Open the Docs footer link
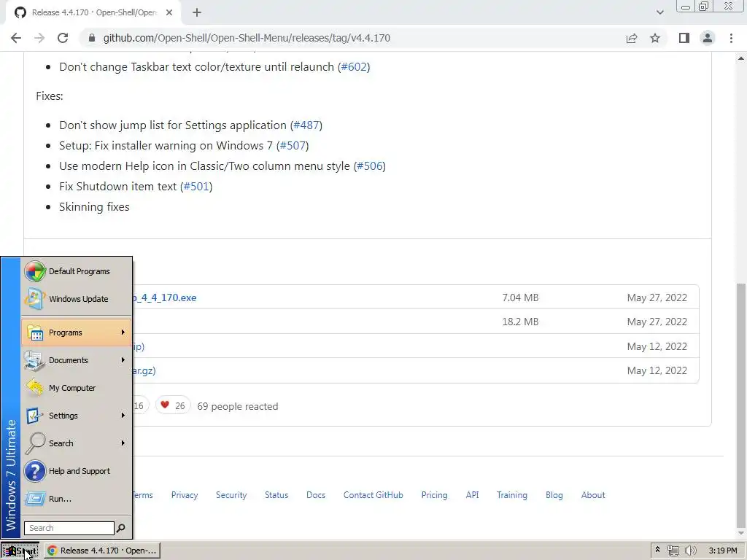Screen dimensions: 747x560 tap(316, 495)
